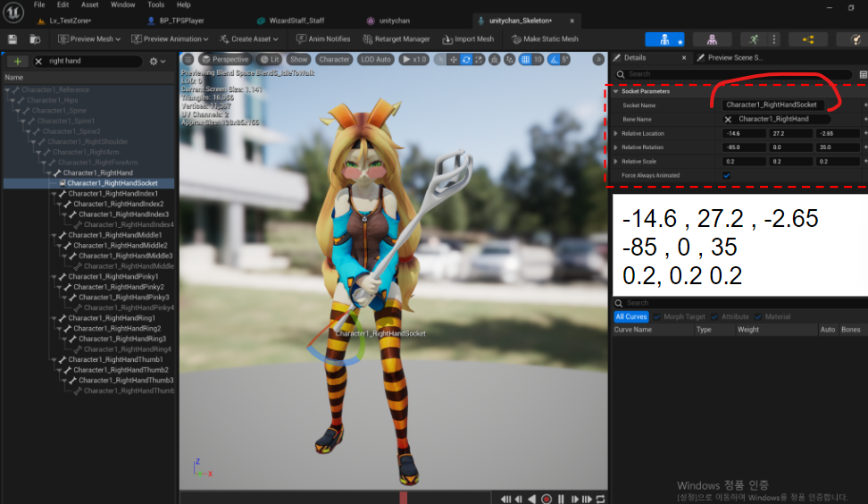Screen dimensions: 868x504
Task: Open the Lit view mode dropdown
Action: 270,59
